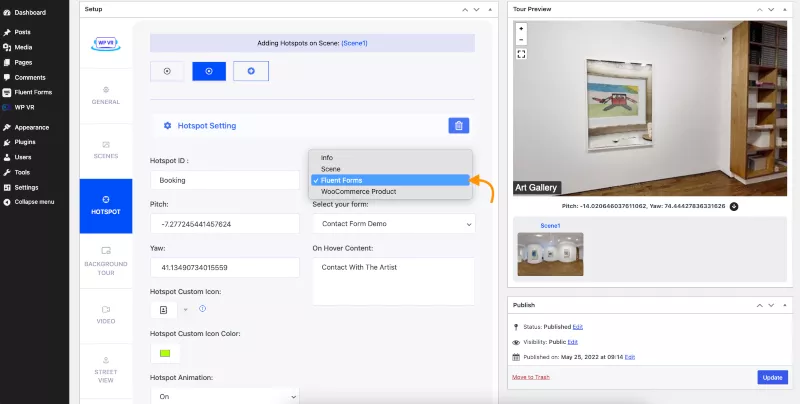Open Settings menu item
Image resolution: width=800 pixels, height=404 pixels.
pyautogui.click(x=21, y=187)
